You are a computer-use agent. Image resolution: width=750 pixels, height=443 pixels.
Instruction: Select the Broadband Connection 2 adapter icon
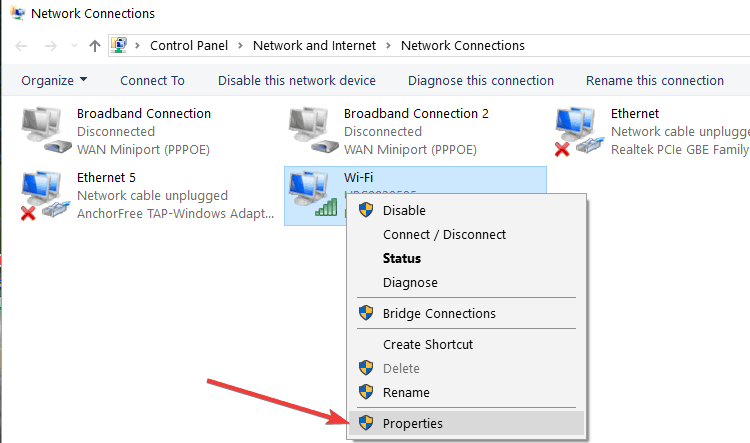tap(313, 130)
